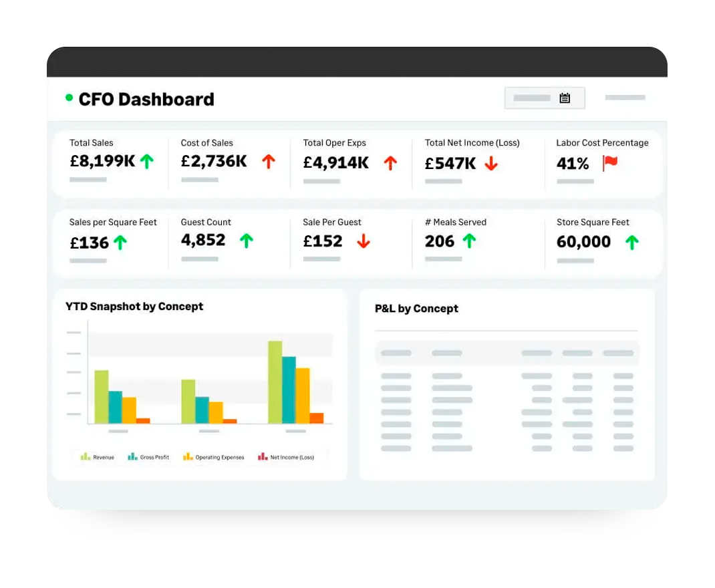
Task: Click the 60,000 store square feet value
Action: coord(583,242)
